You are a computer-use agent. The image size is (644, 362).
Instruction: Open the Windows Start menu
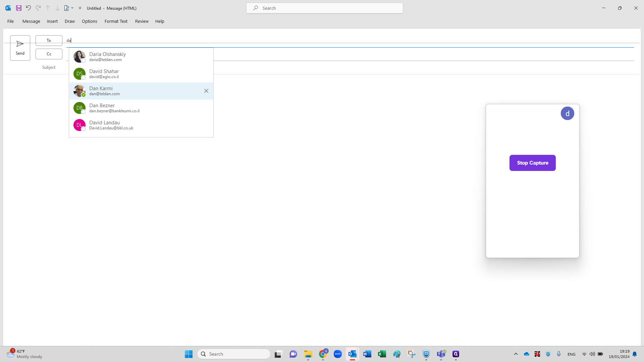(189, 354)
